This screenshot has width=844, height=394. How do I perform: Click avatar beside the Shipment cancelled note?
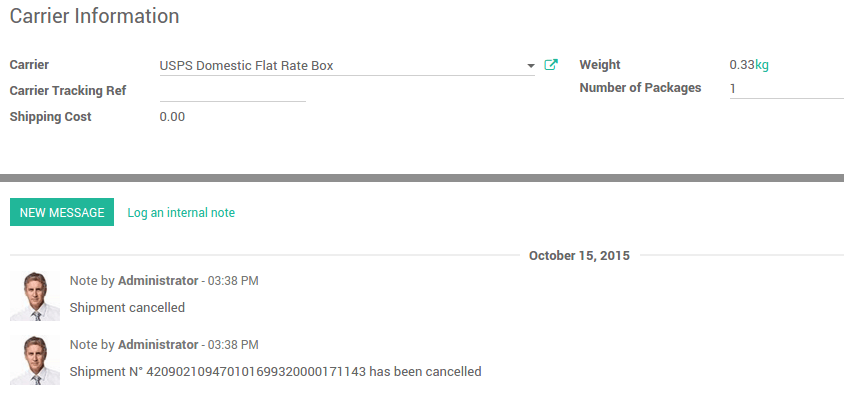pyautogui.click(x=35, y=296)
